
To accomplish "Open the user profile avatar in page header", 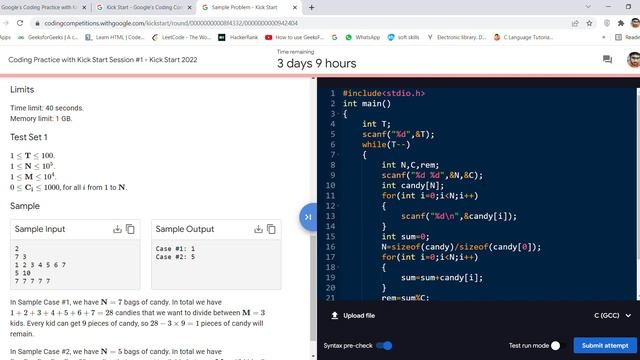I will [634, 60].
